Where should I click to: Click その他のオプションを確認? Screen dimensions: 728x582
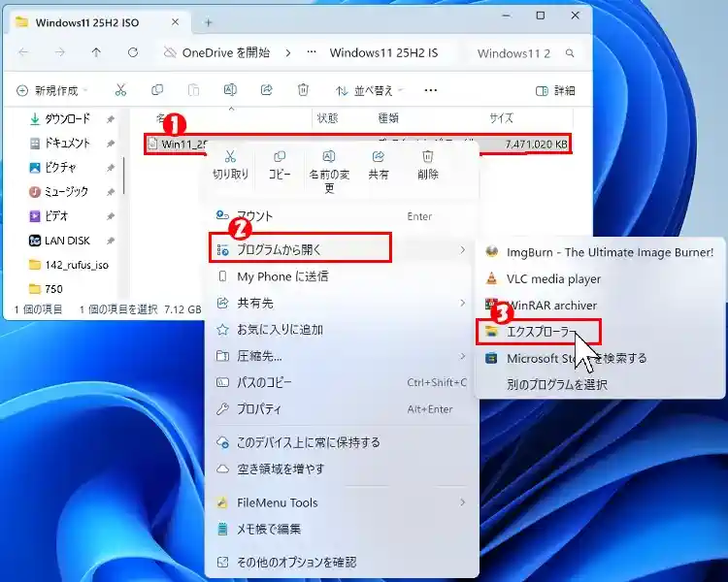[x=342, y=563]
